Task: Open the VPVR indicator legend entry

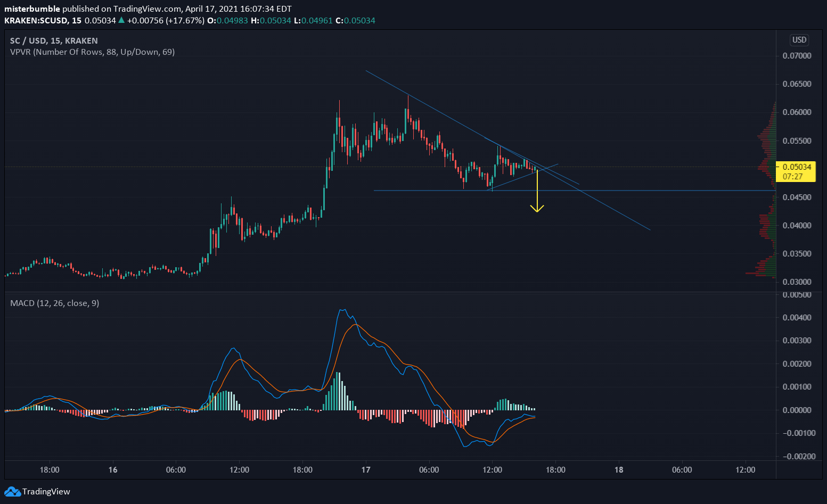Action: tap(92, 52)
